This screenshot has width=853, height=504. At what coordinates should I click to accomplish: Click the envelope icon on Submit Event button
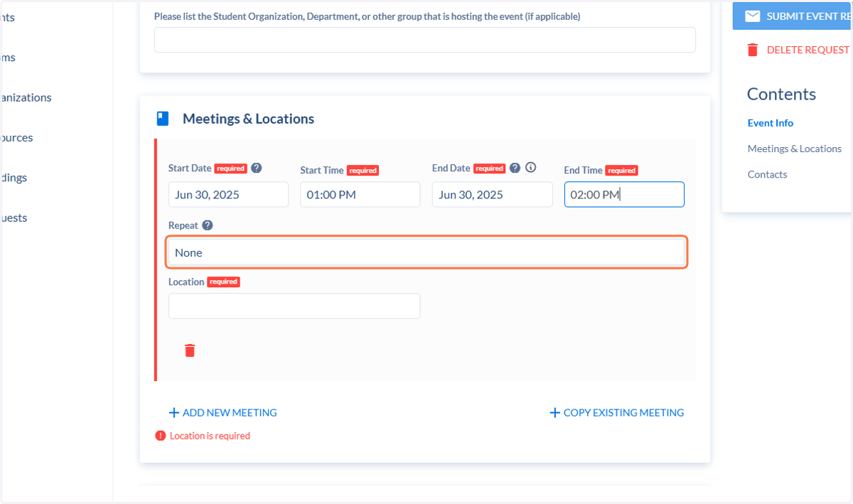752,16
